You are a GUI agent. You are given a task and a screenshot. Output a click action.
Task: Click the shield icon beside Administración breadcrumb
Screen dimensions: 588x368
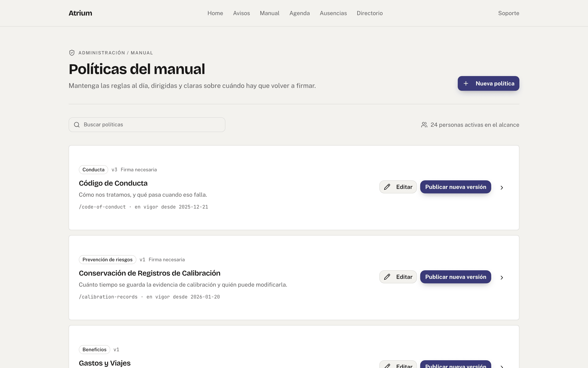72,53
